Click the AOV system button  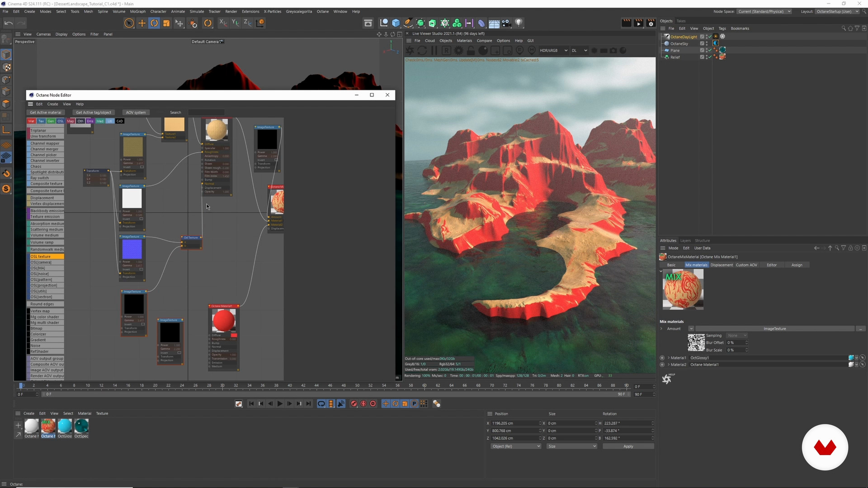pos(136,113)
